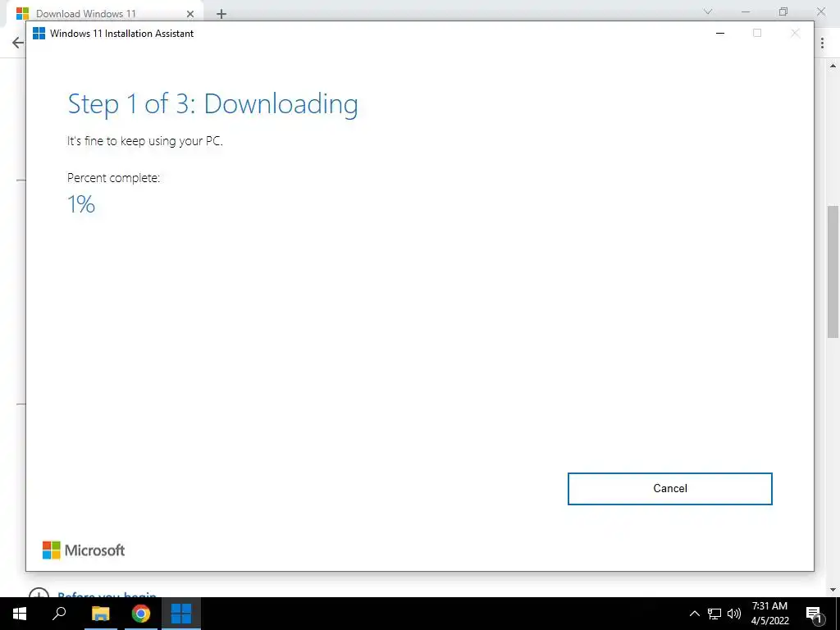
Task: Open the notification center icon
Action: click(x=815, y=614)
